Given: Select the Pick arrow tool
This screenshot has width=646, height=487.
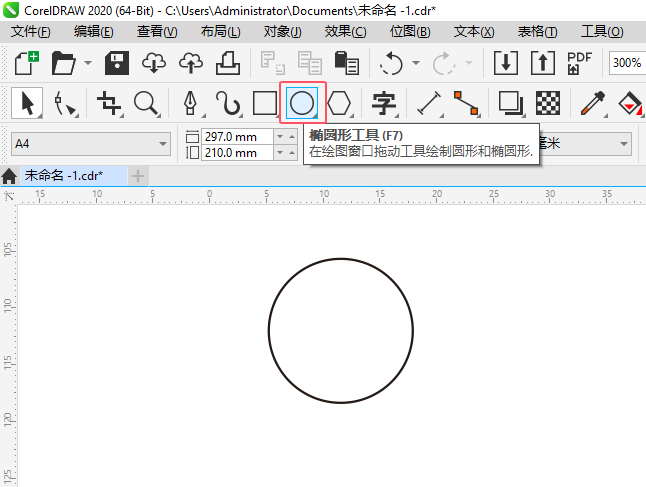Looking at the screenshot, I should 27,103.
